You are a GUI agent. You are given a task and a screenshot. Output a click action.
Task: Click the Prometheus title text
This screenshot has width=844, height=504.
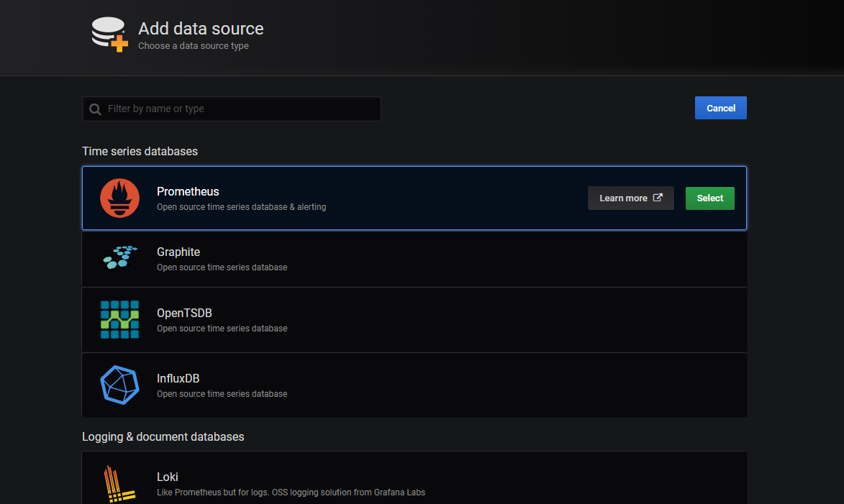188,191
